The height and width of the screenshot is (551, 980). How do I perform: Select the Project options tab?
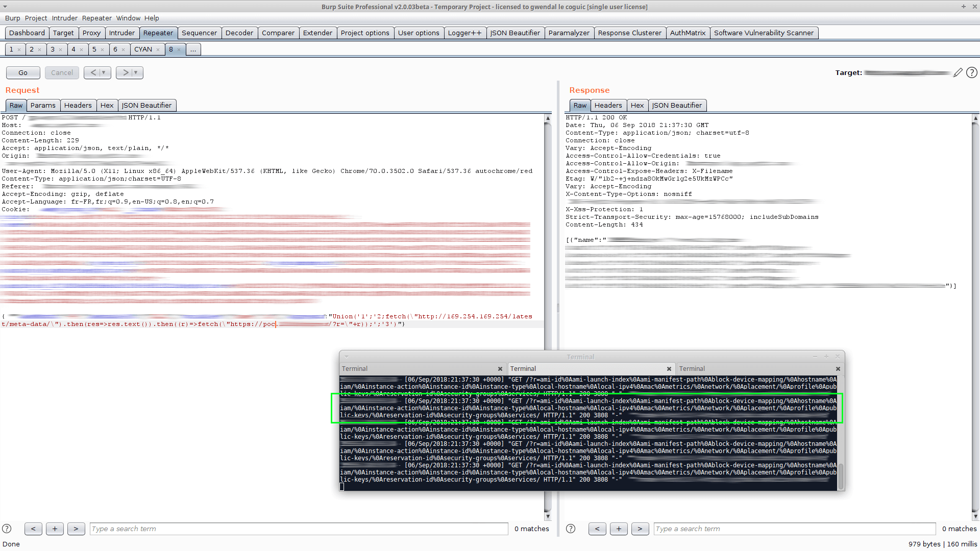tap(365, 33)
